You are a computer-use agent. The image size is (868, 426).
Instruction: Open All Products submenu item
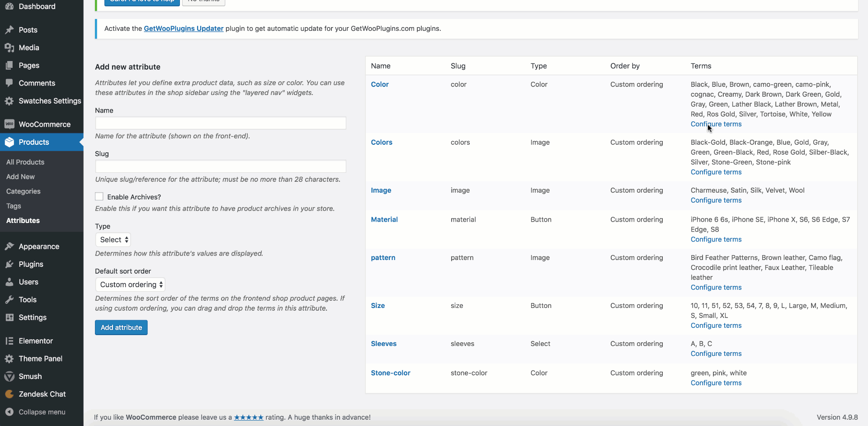25,162
